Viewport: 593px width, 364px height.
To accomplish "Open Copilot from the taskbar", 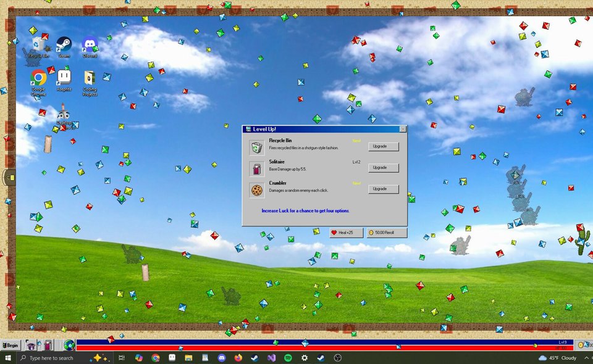I will [139, 358].
